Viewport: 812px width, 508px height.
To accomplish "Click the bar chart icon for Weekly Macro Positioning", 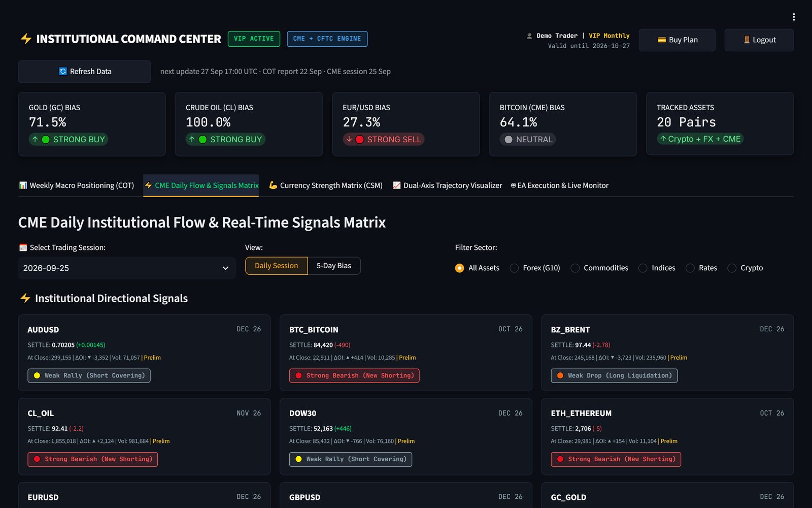I will click(x=23, y=185).
